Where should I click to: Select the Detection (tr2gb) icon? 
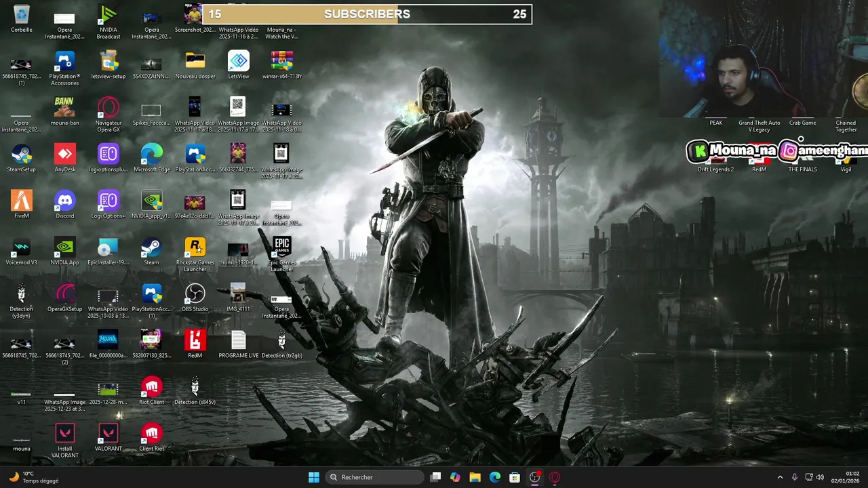(281, 344)
